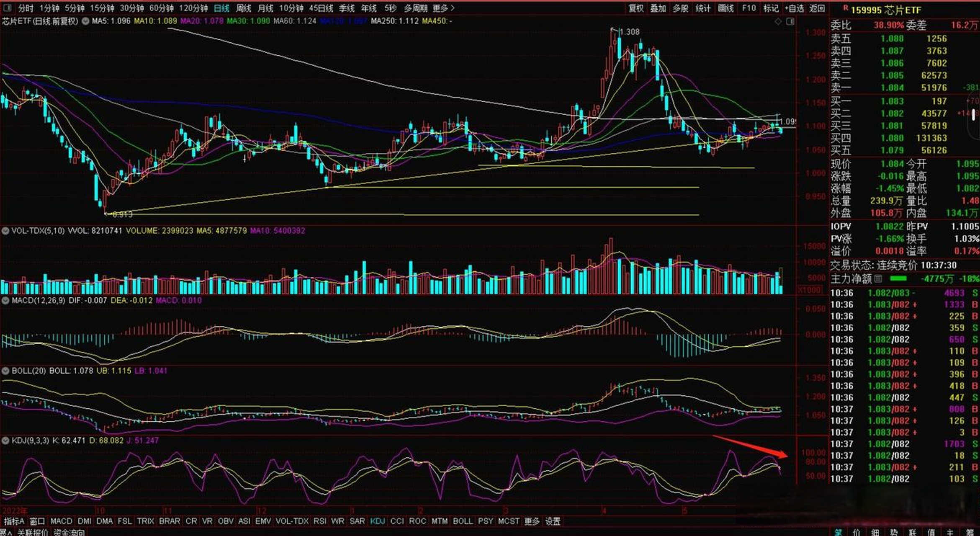
Task: Toggle the side panel icon beside the diamond
Action: [790, 21]
